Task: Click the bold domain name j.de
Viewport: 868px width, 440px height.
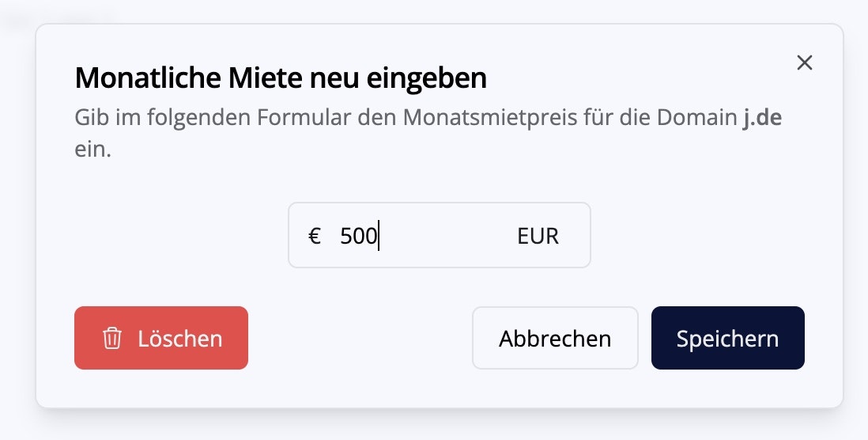Action: tap(762, 118)
